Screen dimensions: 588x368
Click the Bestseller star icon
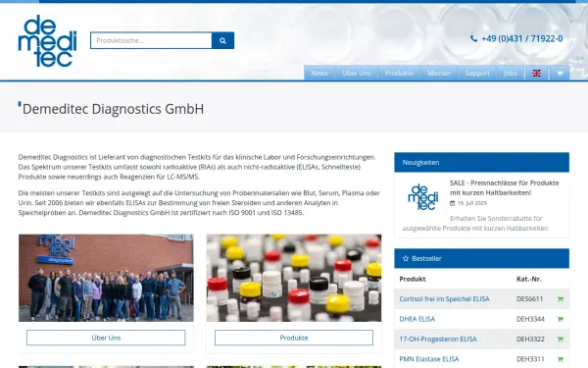coord(406,258)
